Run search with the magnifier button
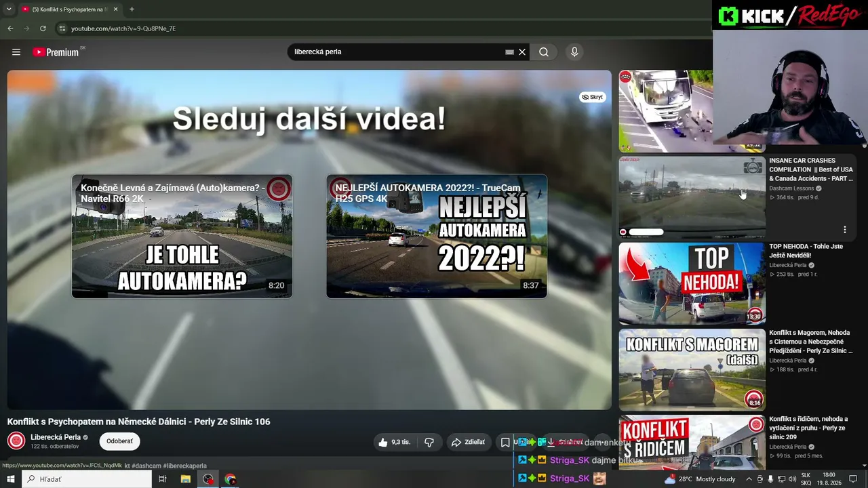This screenshot has width=868, height=488. coord(544,52)
